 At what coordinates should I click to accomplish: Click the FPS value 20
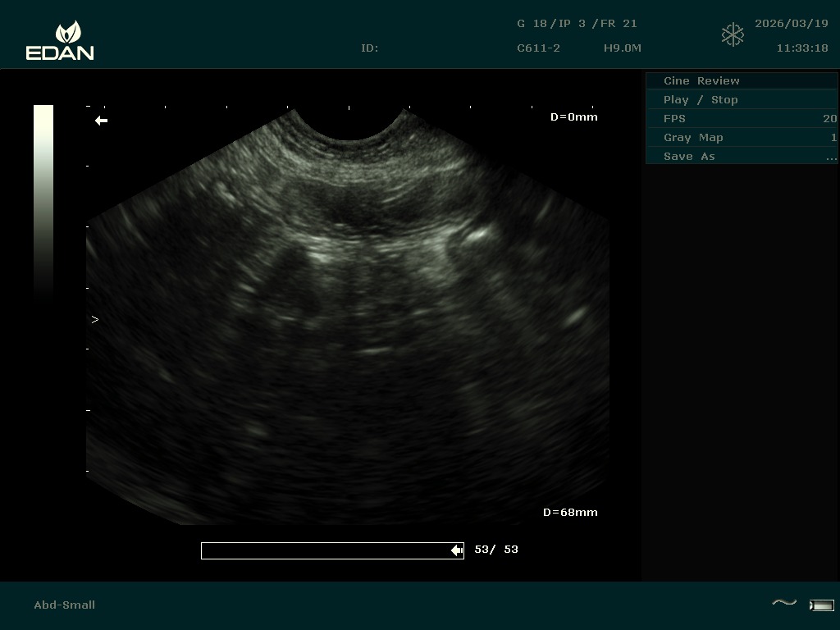pos(829,119)
